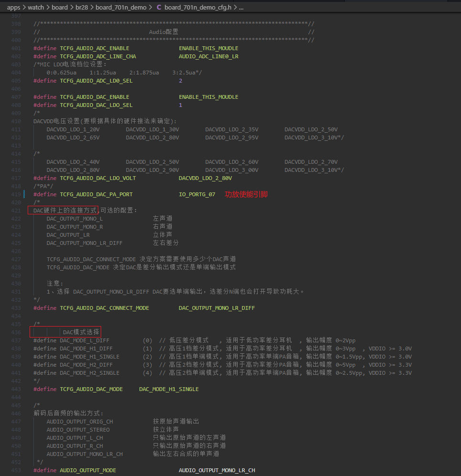
Task: Click the DAC_MODE_L_DIFF identifier
Action: click(84, 340)
